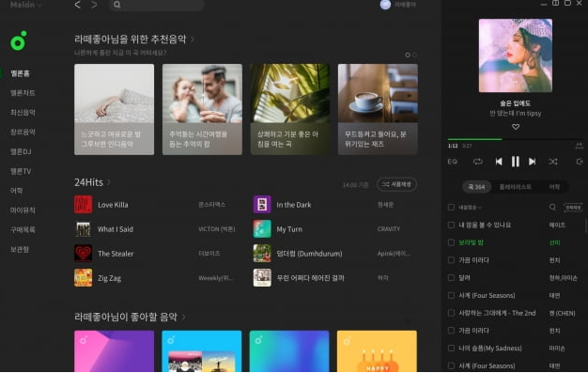
Task: Open 장르음악 in the sidebar
Action: click(x=23, y=132)
